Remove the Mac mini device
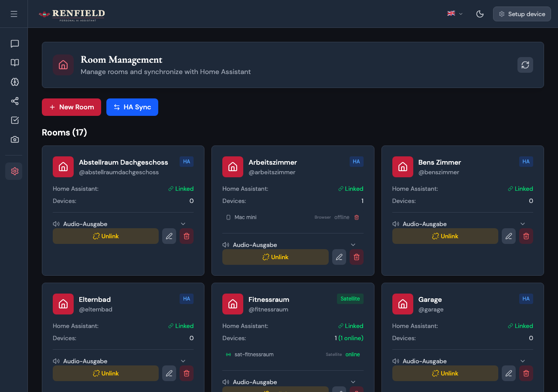Viewport: 558px width, 392px height. click(357, 217)
